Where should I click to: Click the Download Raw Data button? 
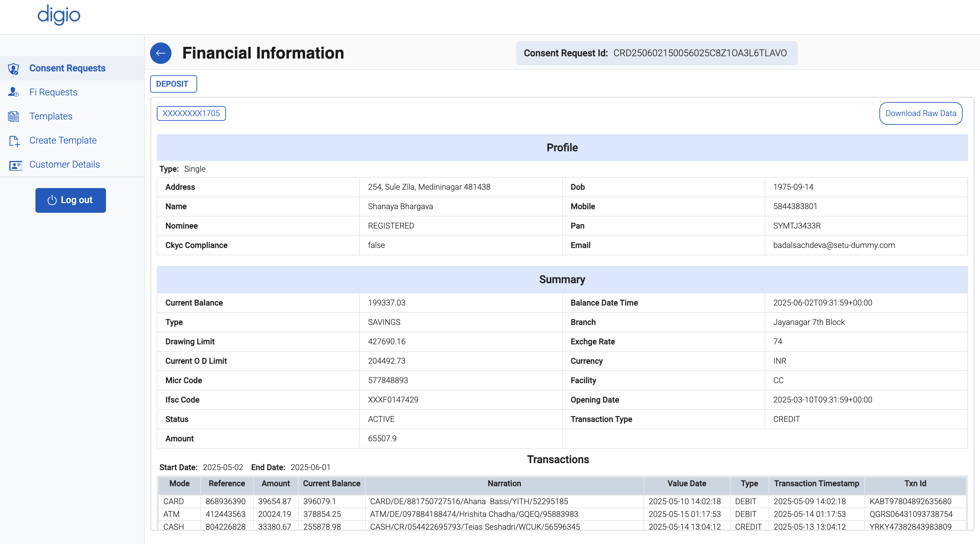pyautogui.click(x=921, y=113)
